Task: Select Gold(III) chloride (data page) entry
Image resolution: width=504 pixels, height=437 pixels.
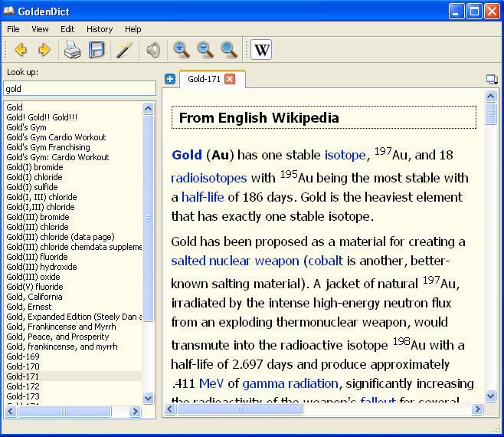Action: click(74, 237)
